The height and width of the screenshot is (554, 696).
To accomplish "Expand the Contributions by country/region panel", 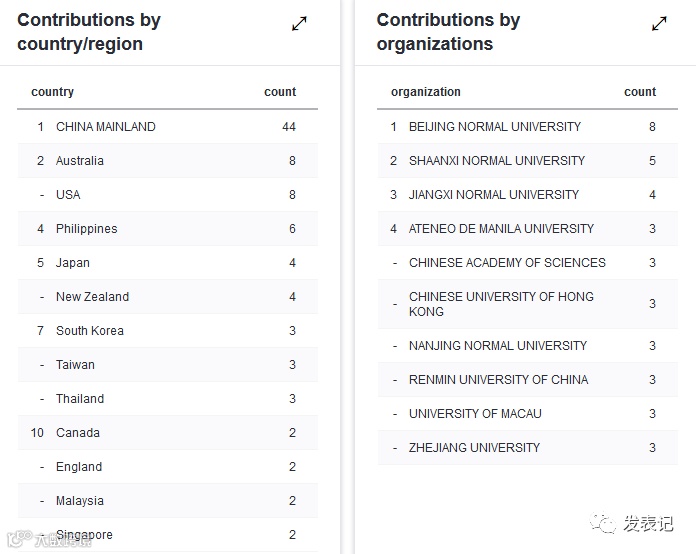I will pos(299,24).
